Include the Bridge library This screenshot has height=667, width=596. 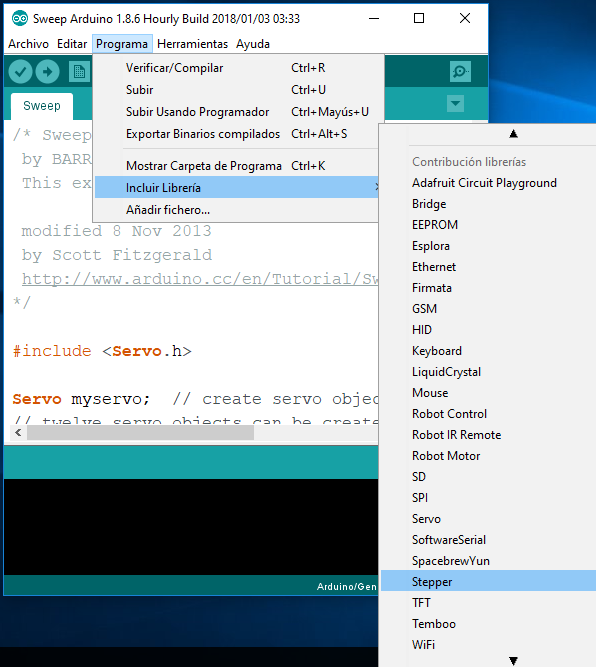click(488, 204)
